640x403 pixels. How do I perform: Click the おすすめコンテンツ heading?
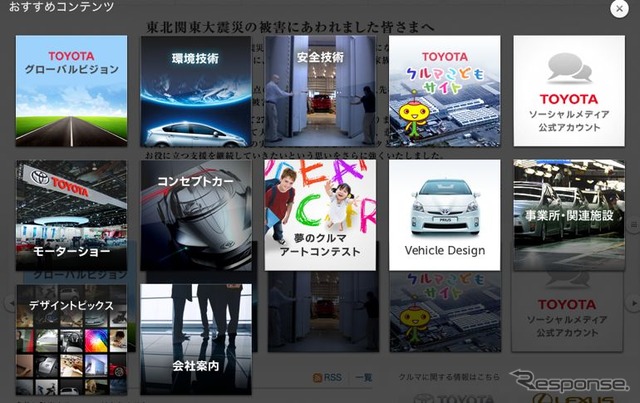pos(61,7)
